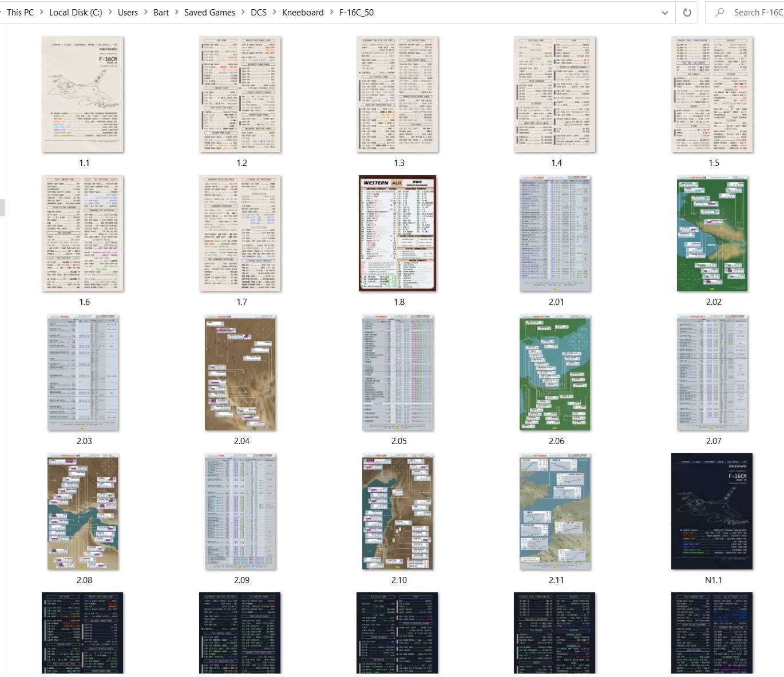Select thumbnail of file 2.09
This screenshot has width=784, height=677.
pyautogui.click(x=240, y=512)
